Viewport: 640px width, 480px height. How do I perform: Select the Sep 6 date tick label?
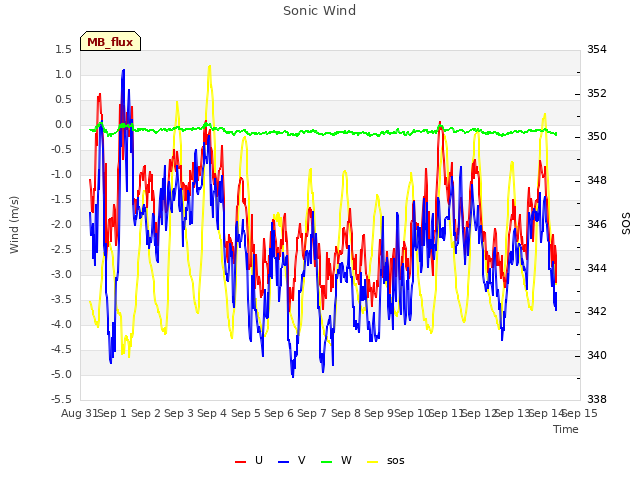click(279, 413)
